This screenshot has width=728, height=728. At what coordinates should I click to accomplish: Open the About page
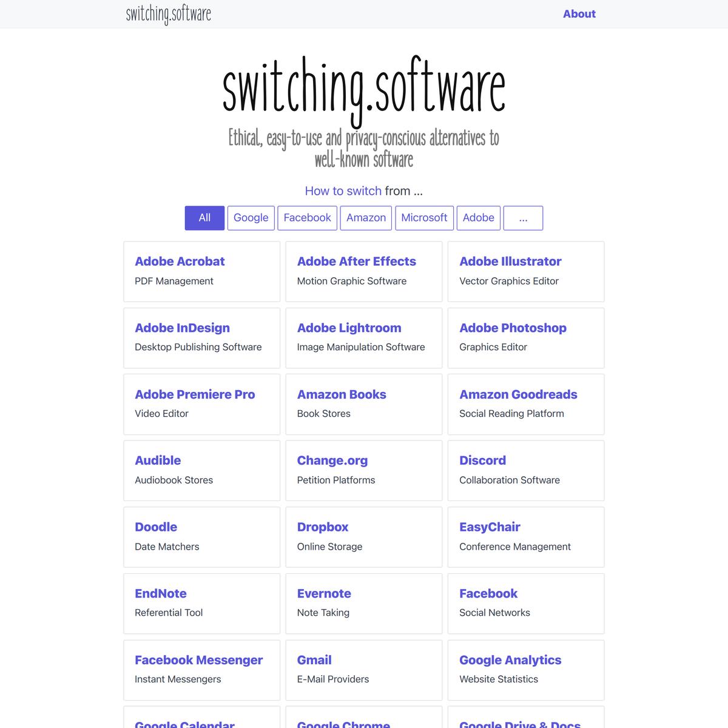(579, 14)
